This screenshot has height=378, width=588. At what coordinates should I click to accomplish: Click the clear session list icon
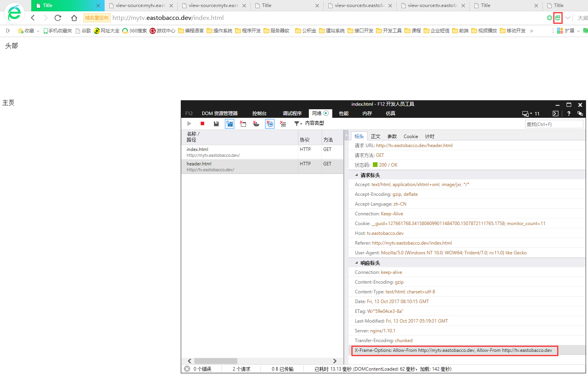click(x=283, y=124)
